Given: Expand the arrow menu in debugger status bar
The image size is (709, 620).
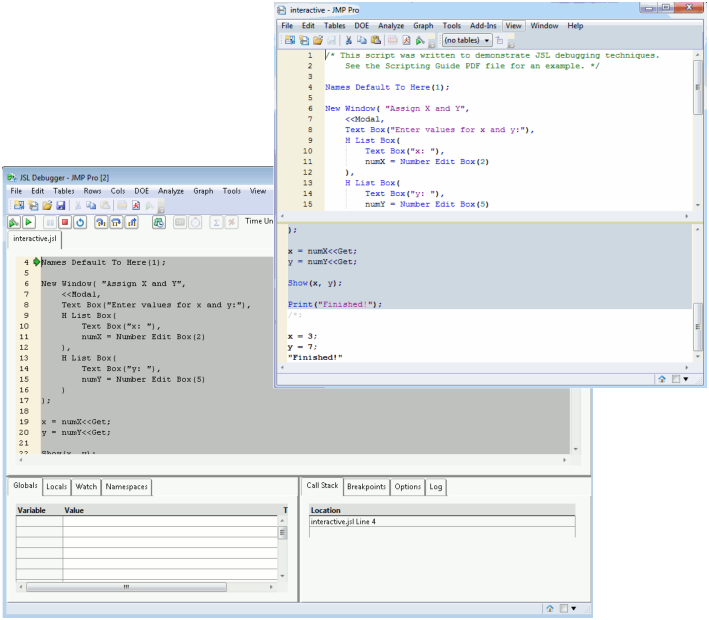Looking at the screenshot, I should 573,608.
